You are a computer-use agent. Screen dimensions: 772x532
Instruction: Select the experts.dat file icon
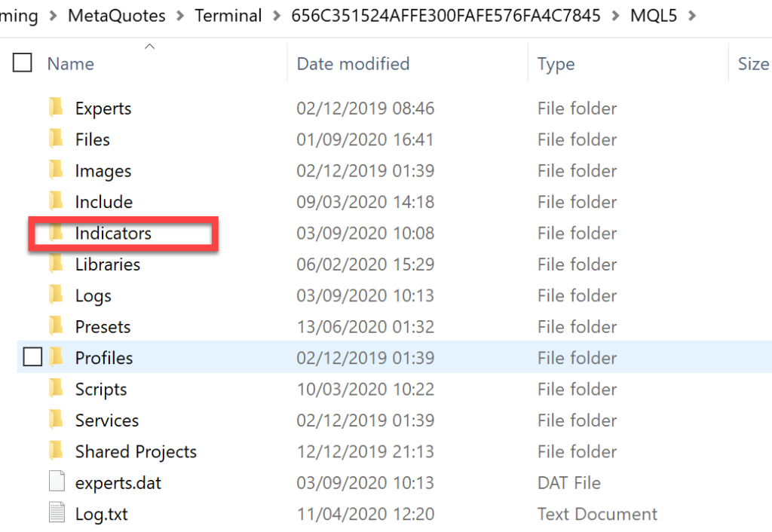[57, 482]
